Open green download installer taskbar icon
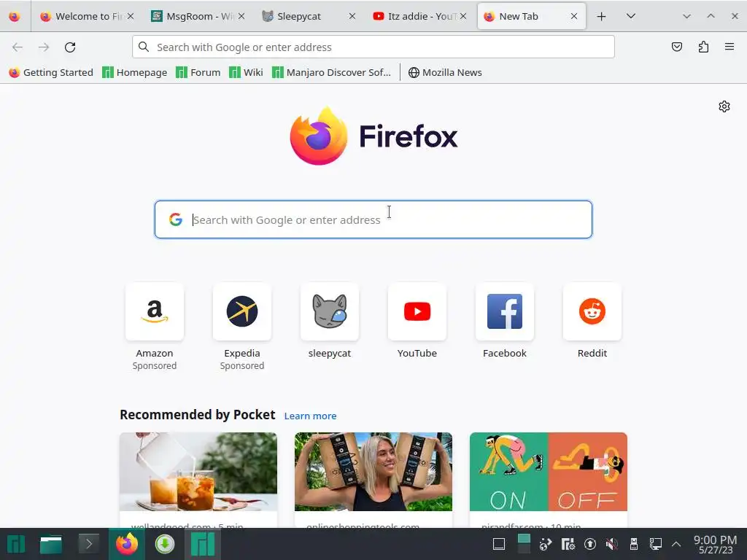The width and height of the screenshot is (747, 560). [x=165, y=544]
